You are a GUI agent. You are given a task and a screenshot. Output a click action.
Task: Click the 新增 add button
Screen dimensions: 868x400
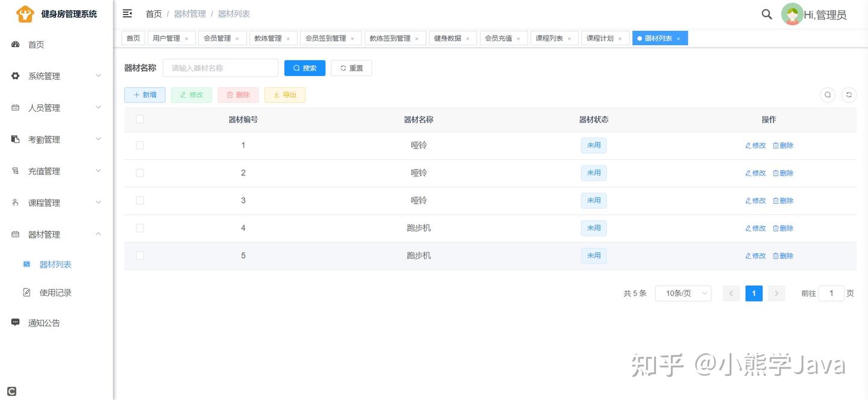tap(145, 95)
